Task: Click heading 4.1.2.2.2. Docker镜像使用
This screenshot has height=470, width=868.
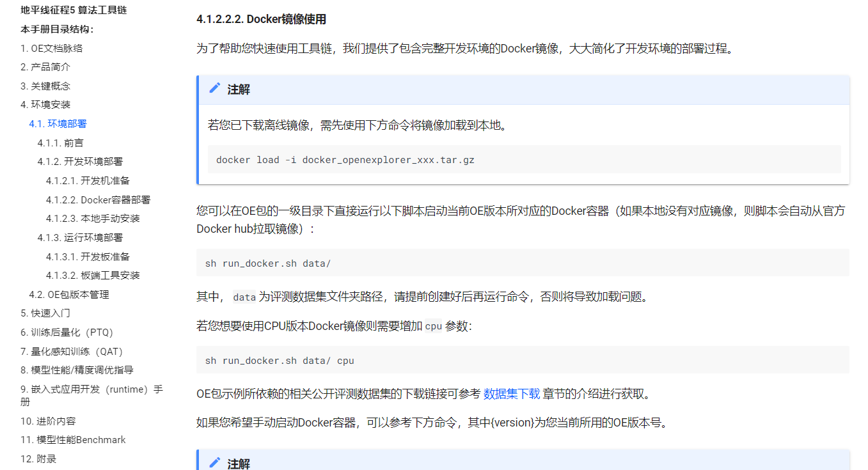Action: click(x=262, y=19)
